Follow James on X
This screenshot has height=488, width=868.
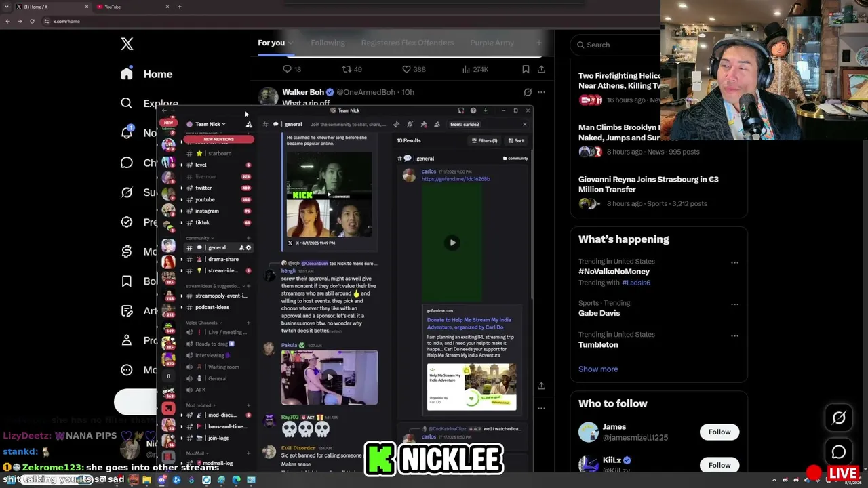(719, 432)
